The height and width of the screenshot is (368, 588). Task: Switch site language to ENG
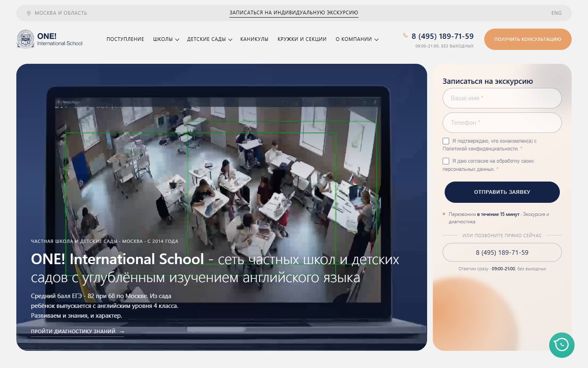557,13
